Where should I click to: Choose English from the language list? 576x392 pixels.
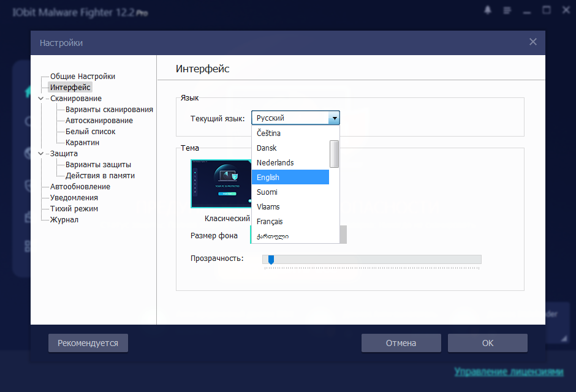pyautogui.click(x=290, y=177)
